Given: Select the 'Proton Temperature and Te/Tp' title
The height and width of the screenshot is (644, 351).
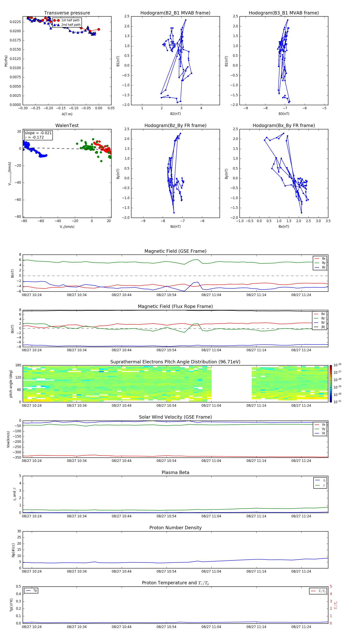Looking at the screenshot, I should coord(175,583).
